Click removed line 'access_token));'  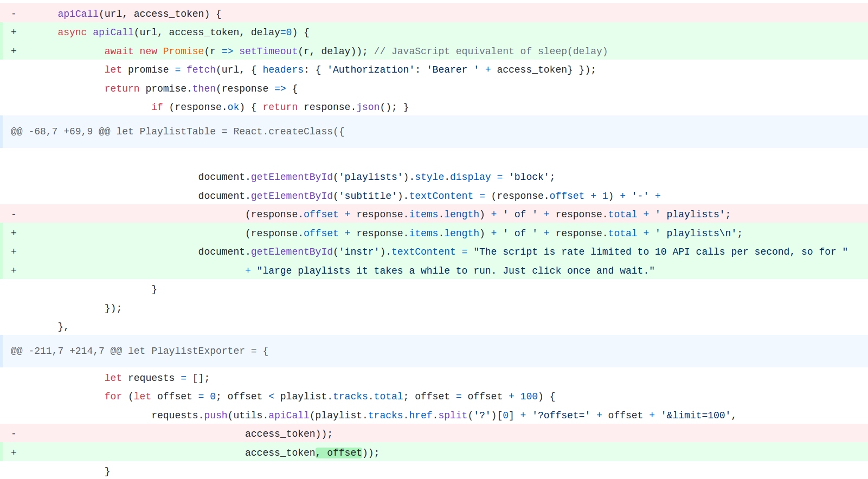click(x=434, y=433)
